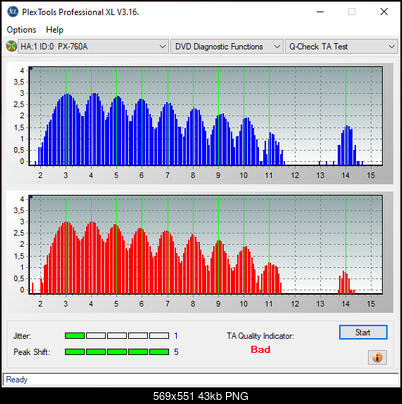Open the orange info icon button
Image resolution: width=402 pixels, height=404 pixels.
(x=377, y=358)
